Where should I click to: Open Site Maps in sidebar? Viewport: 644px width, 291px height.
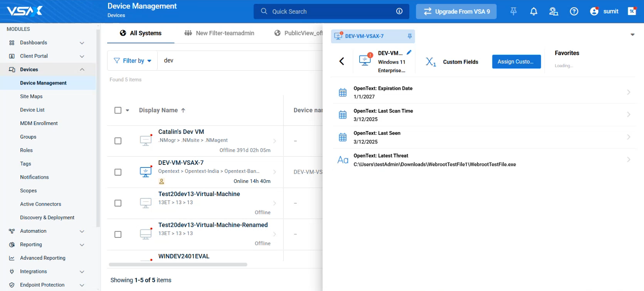click(x=31, y=96)
